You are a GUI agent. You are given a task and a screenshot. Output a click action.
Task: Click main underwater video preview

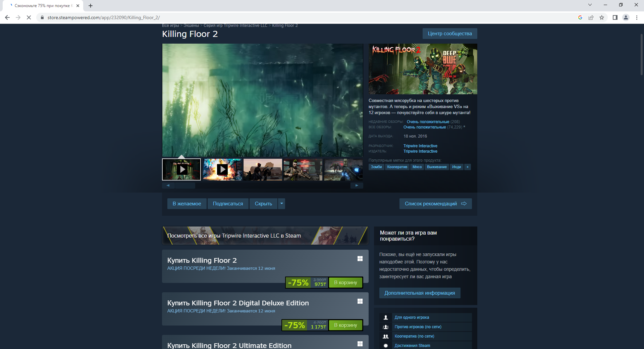tap(263, 100)
